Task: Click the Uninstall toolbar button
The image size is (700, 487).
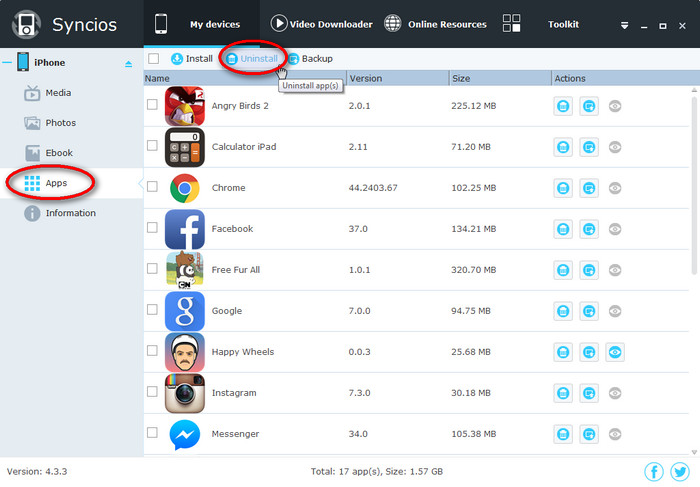Action: coord(252,58)
